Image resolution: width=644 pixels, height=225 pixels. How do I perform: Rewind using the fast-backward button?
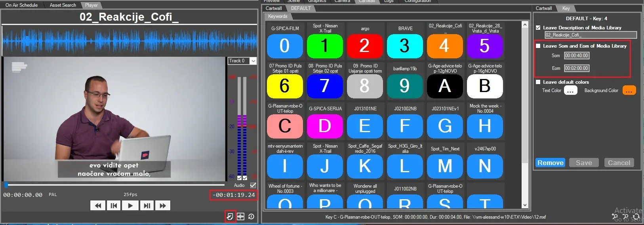coord(98,206)
